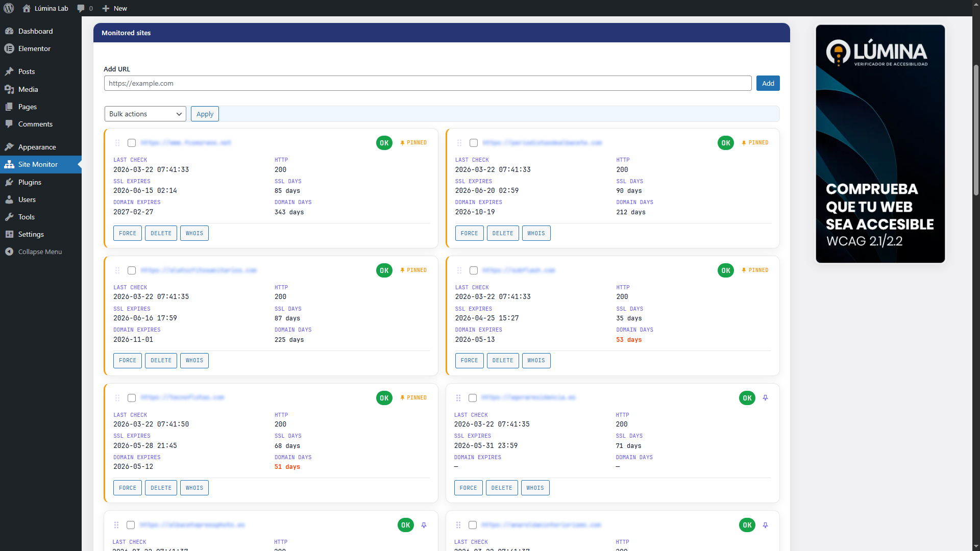Click the Collapse Menu arrow icon
The width and height of the screenshot is (980, 551).
[x=9, y=252]
